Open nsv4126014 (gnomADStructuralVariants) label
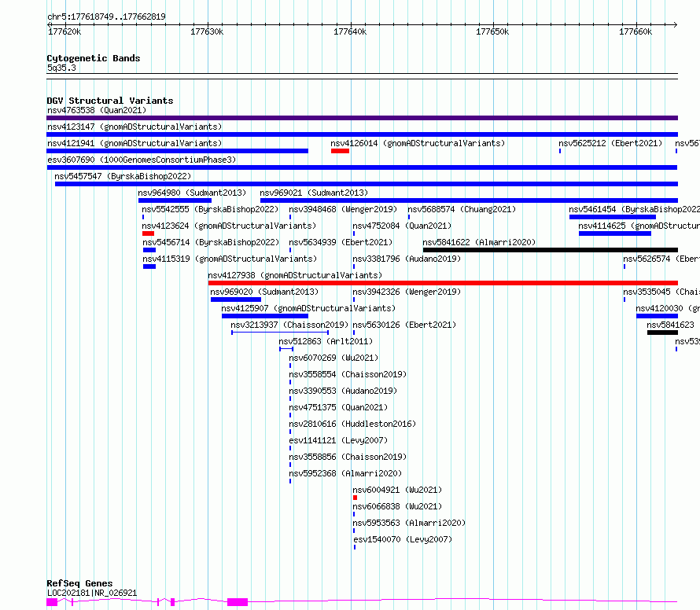 (418, 143)
